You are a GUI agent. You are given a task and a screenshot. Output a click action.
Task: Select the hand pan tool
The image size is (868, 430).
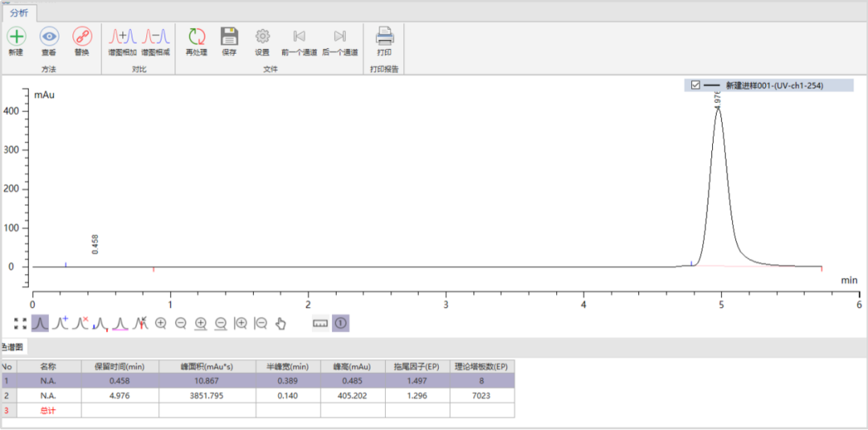pyautogui.click(x=280, y=324)
